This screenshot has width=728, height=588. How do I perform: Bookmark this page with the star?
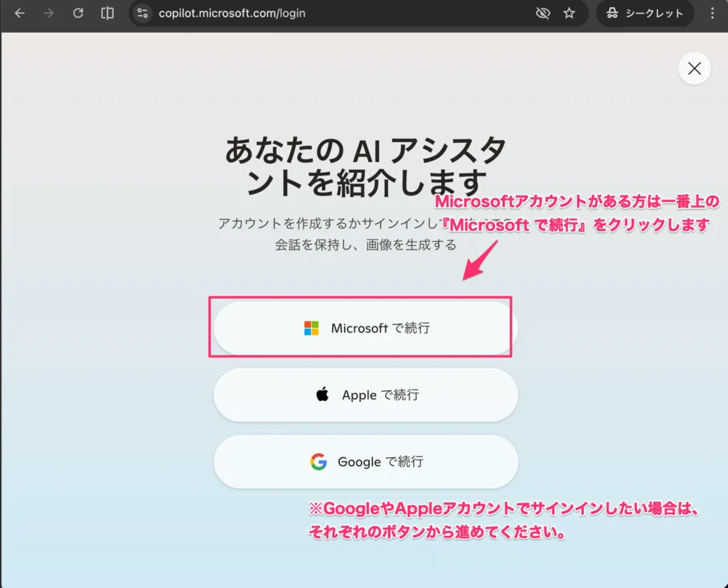569,13
